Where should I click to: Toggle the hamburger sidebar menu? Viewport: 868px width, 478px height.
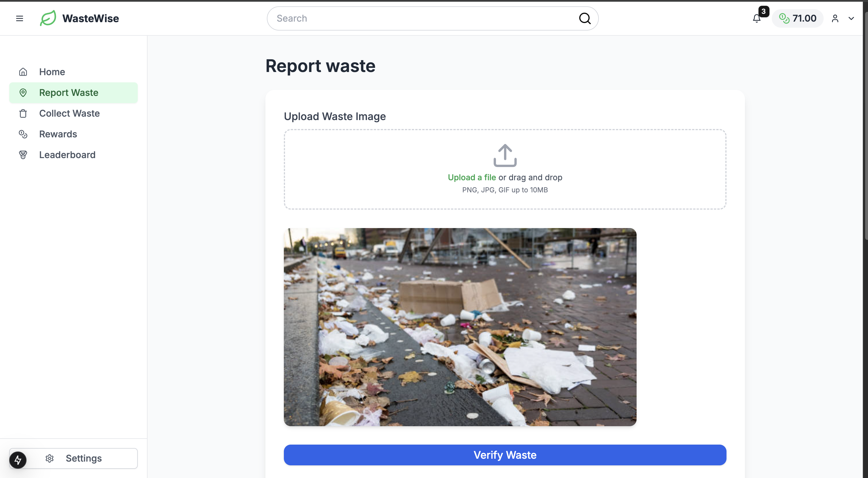pyautogui.click(x=20, y=18)
